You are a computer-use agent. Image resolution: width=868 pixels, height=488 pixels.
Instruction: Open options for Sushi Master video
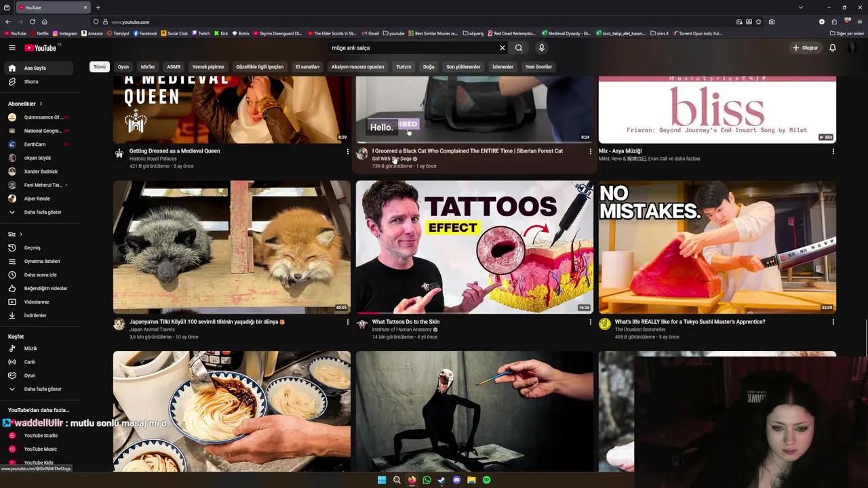coord(833,322)
